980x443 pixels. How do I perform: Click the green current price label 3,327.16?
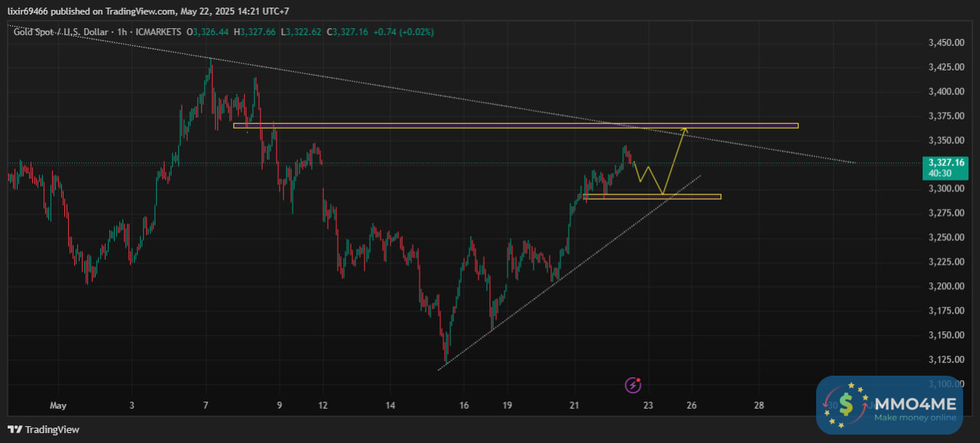[946, 168]
